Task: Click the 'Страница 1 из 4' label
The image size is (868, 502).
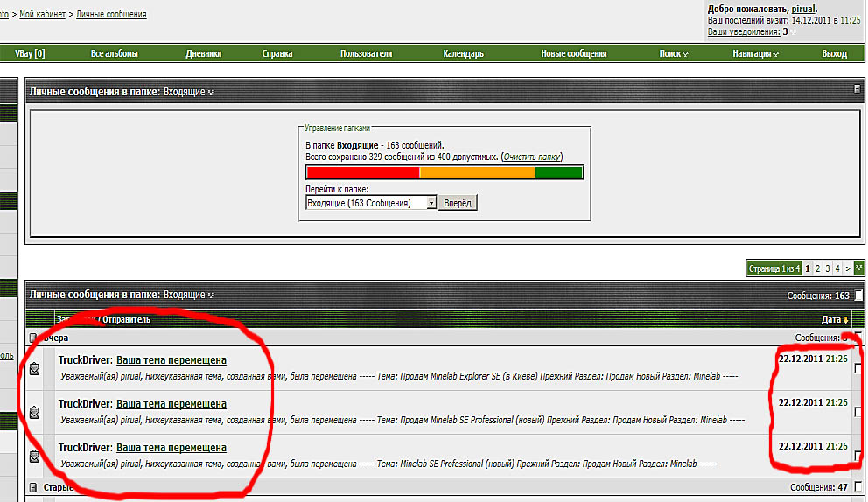Action: tap(773, 268)
